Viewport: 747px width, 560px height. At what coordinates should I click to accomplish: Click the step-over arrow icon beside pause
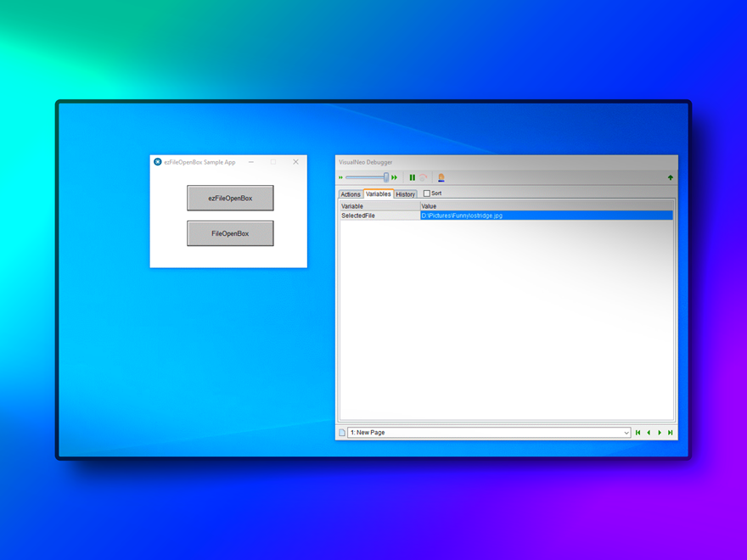tap(424, 178)
